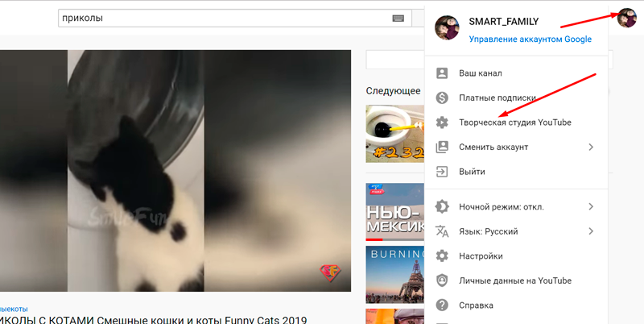This screenshot has height=324, width=644.
Task: Click the switch account icon beside Сменить аккаунт
Action: click(442, 147)
